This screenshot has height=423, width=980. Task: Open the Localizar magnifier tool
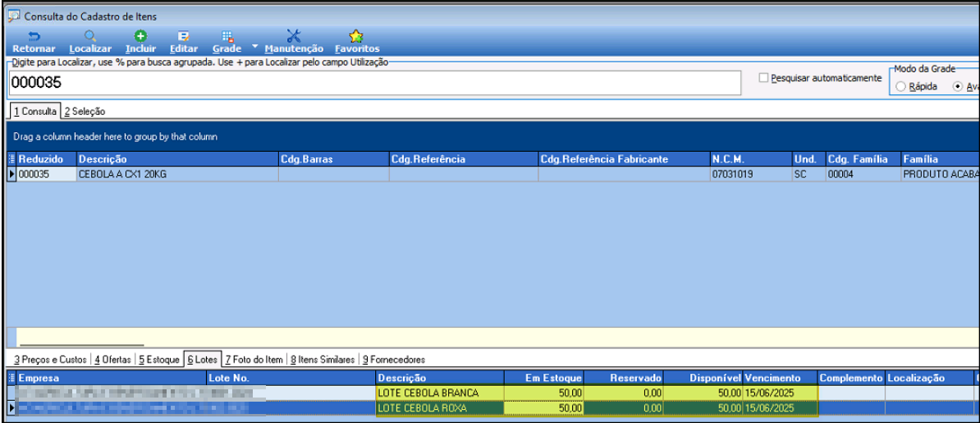(90, 36)
